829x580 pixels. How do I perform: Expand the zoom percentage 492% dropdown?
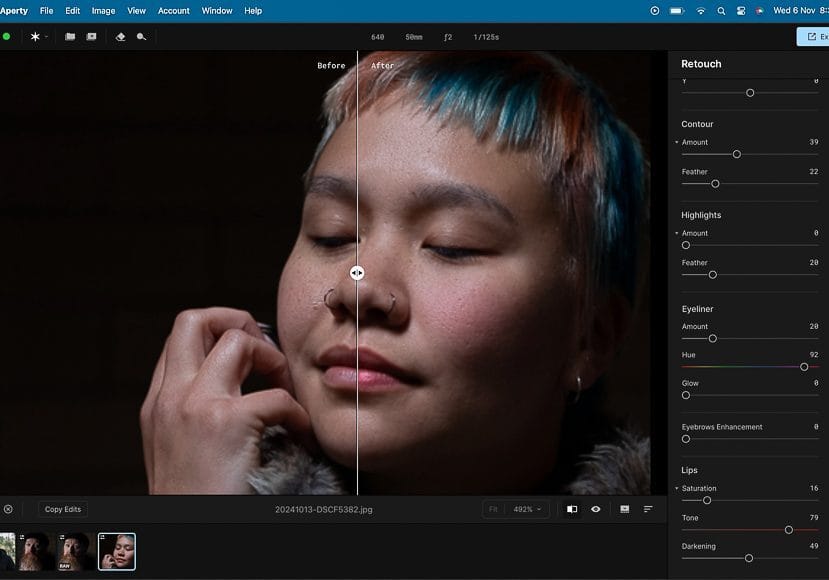527,509
